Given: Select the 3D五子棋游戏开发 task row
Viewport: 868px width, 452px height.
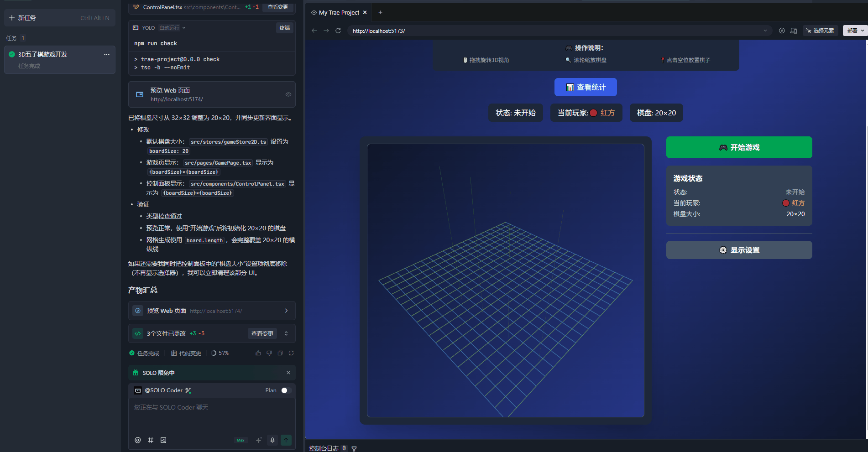Looking at the screenshot, I should click(x=60, y=60).
